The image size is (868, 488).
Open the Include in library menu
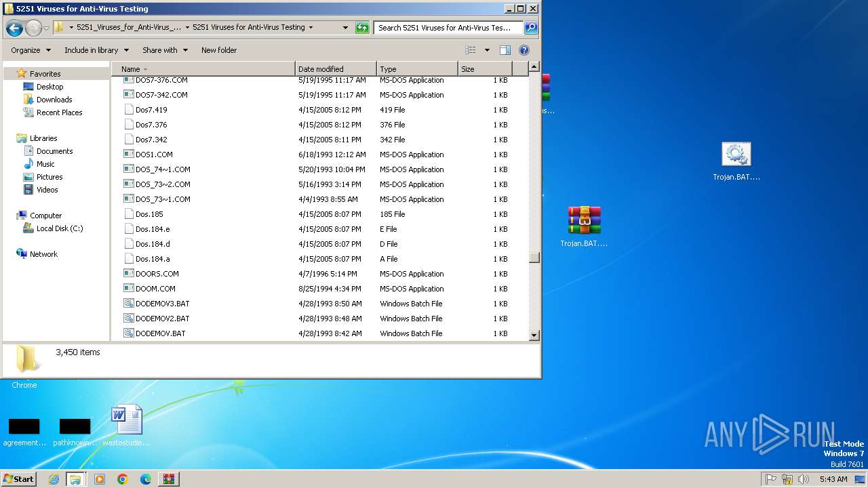96,50
